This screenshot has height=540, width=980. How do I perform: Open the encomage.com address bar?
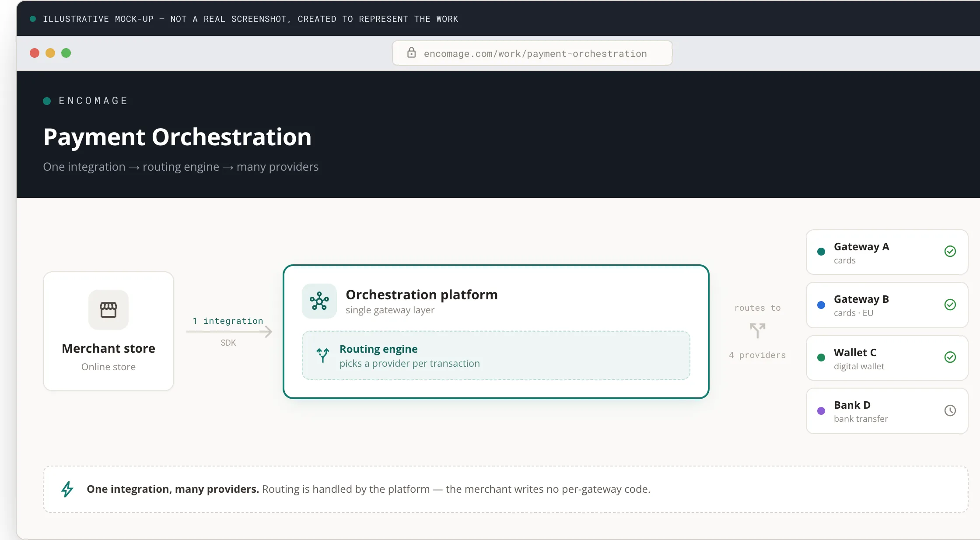pyautogui.click(x=532, y=53)
